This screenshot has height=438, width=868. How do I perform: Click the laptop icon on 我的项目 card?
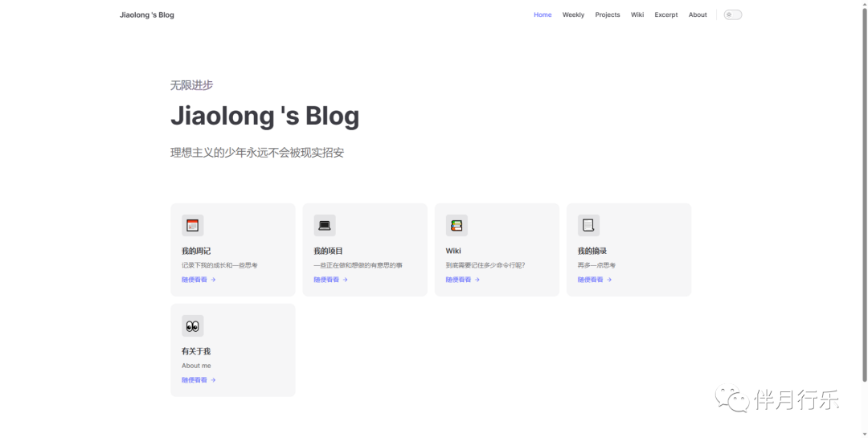tap(325, 225)
